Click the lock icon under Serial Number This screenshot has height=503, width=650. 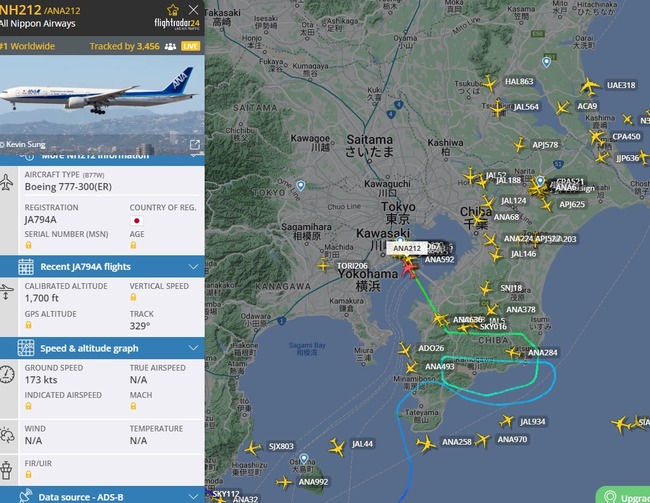28,245
